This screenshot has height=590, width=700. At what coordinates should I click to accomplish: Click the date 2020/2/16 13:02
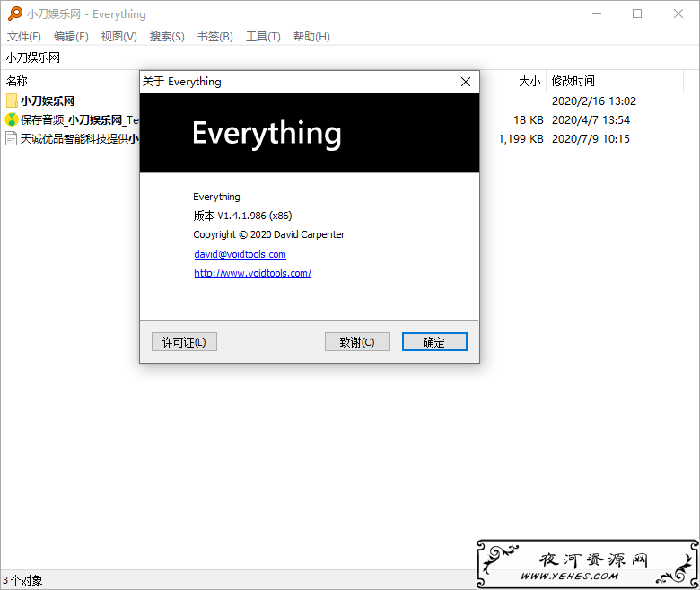[x=594, y=101]
